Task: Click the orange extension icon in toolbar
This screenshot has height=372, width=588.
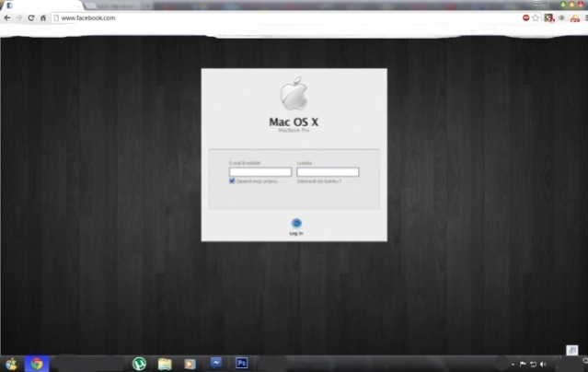Action: pyautogui.click(x=574, y=18)
